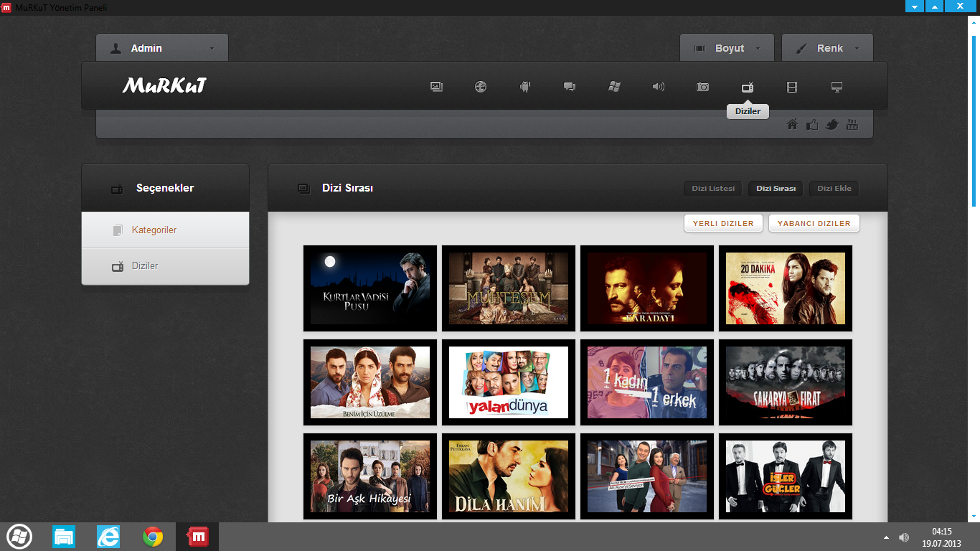This screenshot has width=980, height=551.
Task: Open the chat bubbles icon in navigation
Action: click(x=570, y=87)
